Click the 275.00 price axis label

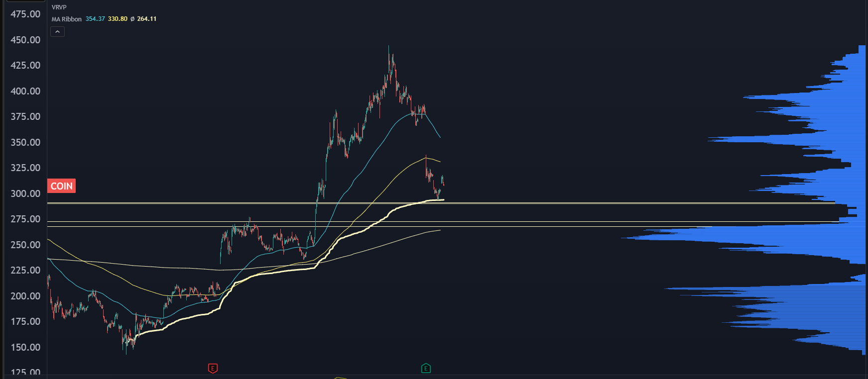(x=25, y=219)
